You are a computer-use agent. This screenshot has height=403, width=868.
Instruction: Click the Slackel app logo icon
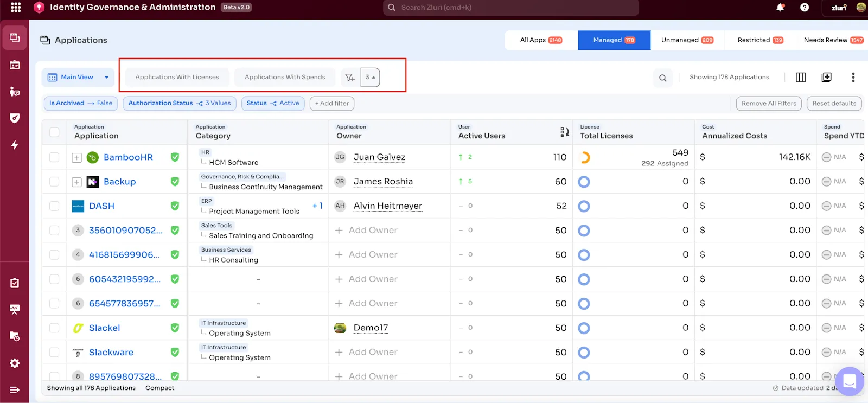point(78,328)
